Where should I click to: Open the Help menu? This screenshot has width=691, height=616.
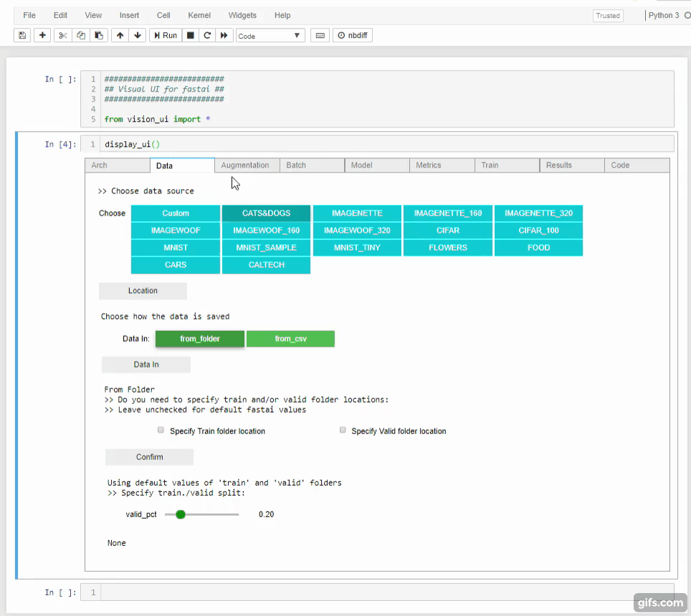pyautogui.click(x=282, y=16)
